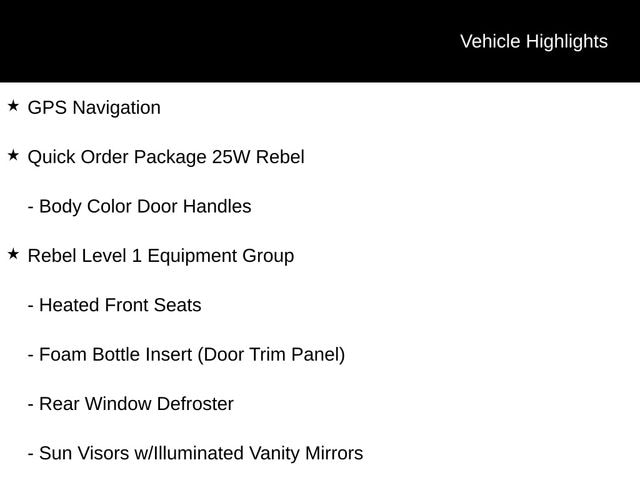Click the dash before Sun Visors line
This screenshot has height=480, width=640.
pos(31,455)
